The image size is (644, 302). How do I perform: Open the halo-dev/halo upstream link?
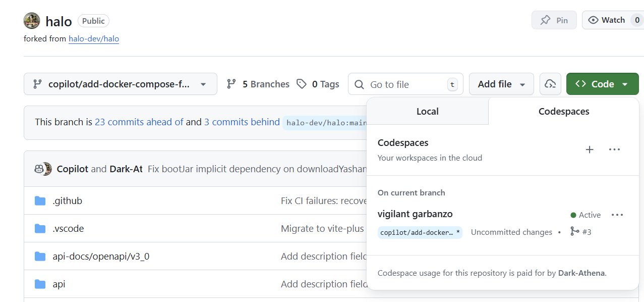pos(94,38)
